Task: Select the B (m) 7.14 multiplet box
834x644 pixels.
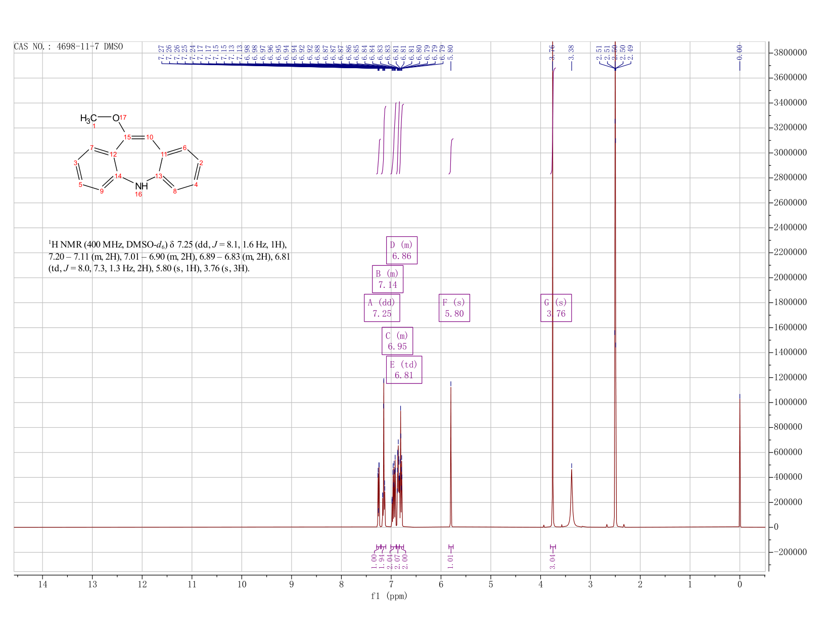Action: coord(387,279)
